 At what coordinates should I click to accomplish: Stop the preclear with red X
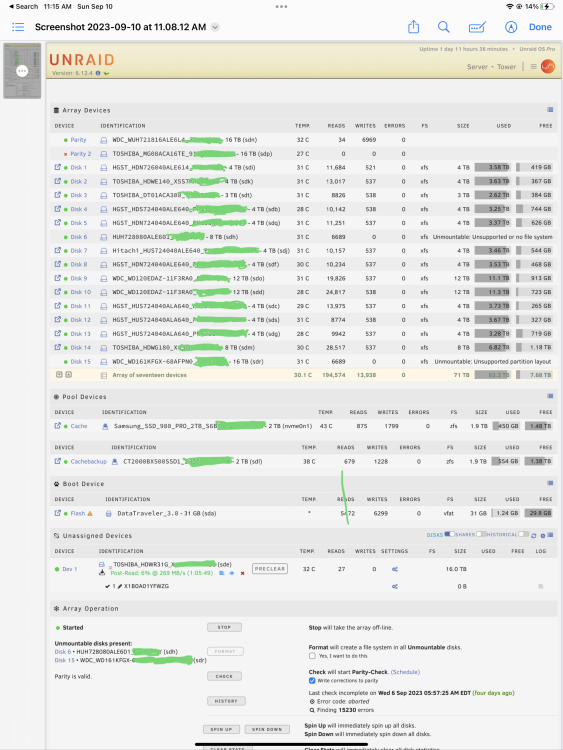[x=243, y=573]
